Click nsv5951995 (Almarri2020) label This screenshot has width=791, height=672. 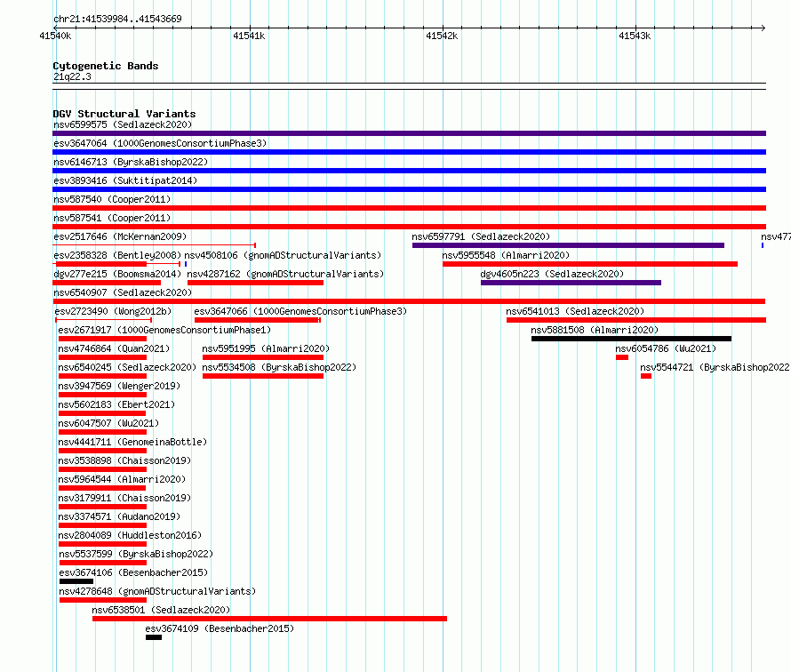tap(266, 348)
